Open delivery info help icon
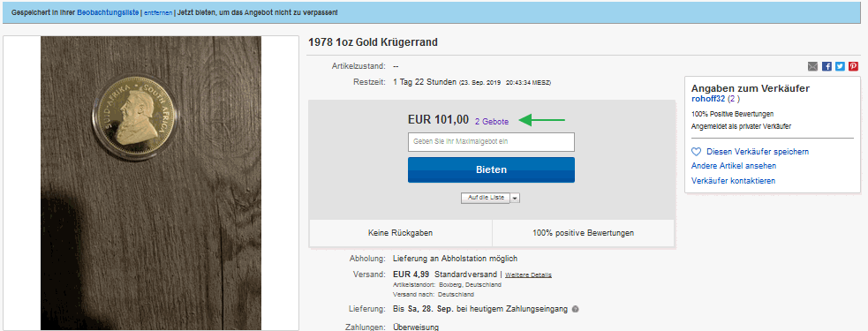The width and height of the screenshot is (868, 331). point(575,310)
